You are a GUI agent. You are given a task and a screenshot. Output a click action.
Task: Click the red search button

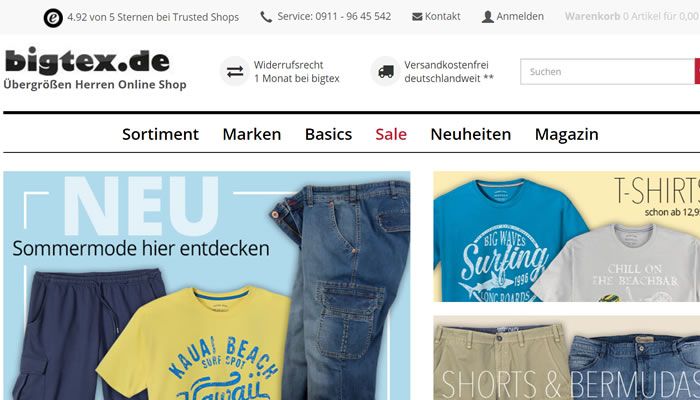click(697, 71)
